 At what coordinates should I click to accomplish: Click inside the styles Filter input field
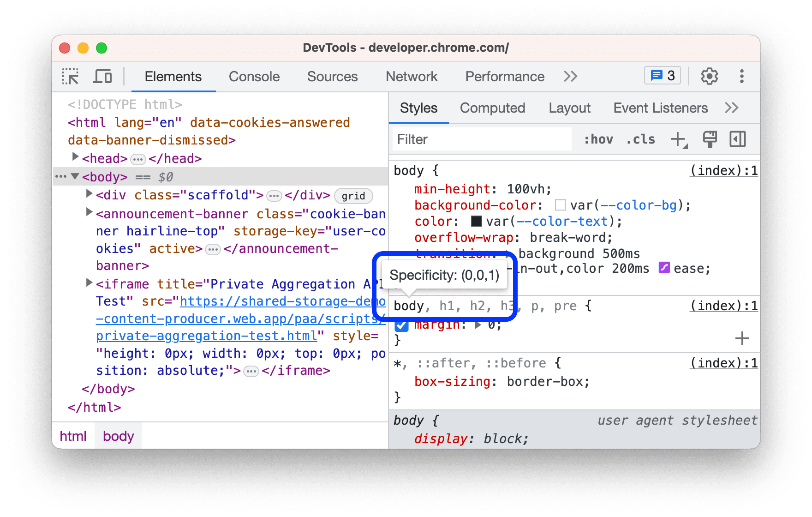(480, 139)
